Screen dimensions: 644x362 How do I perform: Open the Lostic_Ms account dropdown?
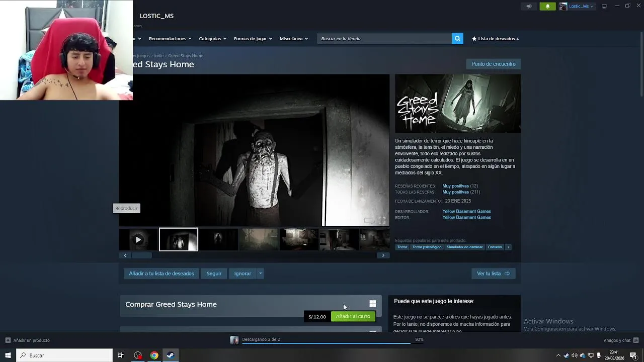(x=581, y=6)
